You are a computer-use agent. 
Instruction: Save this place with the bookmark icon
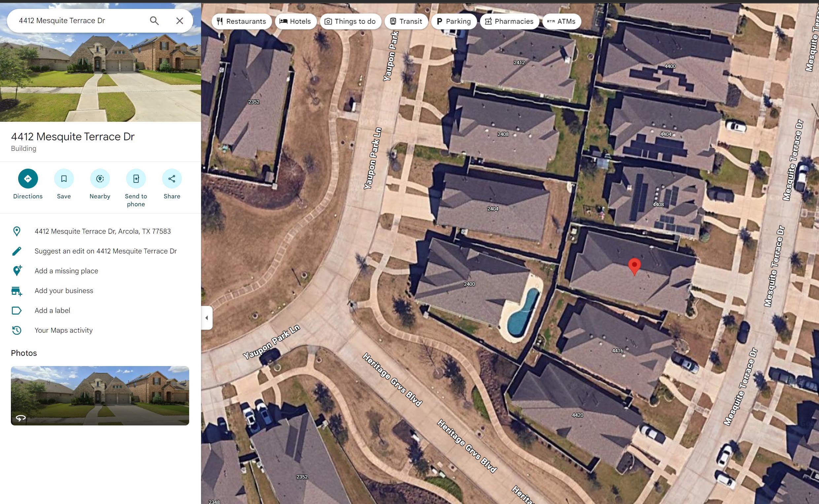pos(64,179)
